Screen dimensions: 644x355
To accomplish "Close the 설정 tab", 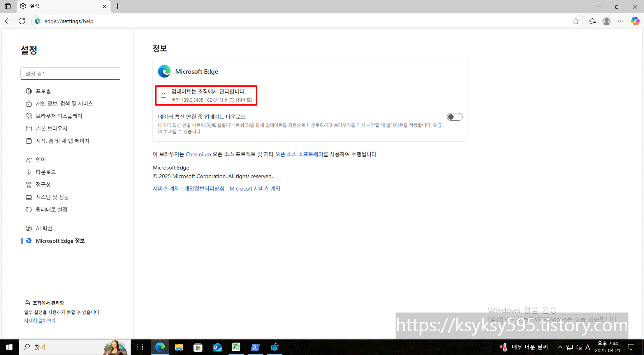I will click(104, 6).
